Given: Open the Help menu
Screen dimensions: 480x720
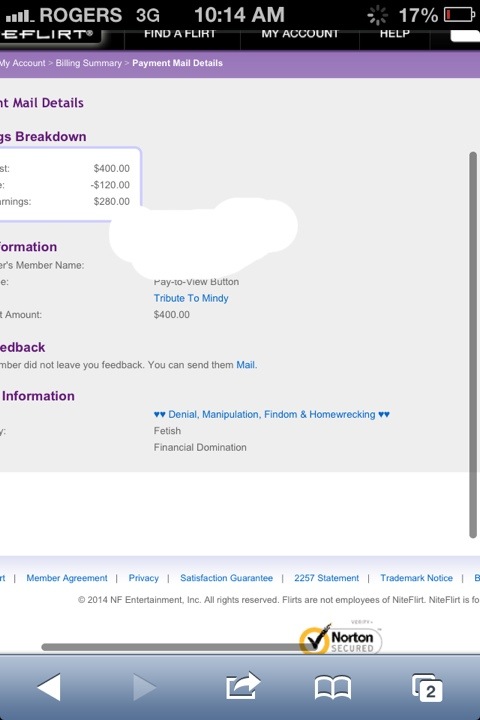Looking at the screenshot, I should click(395, 34).
